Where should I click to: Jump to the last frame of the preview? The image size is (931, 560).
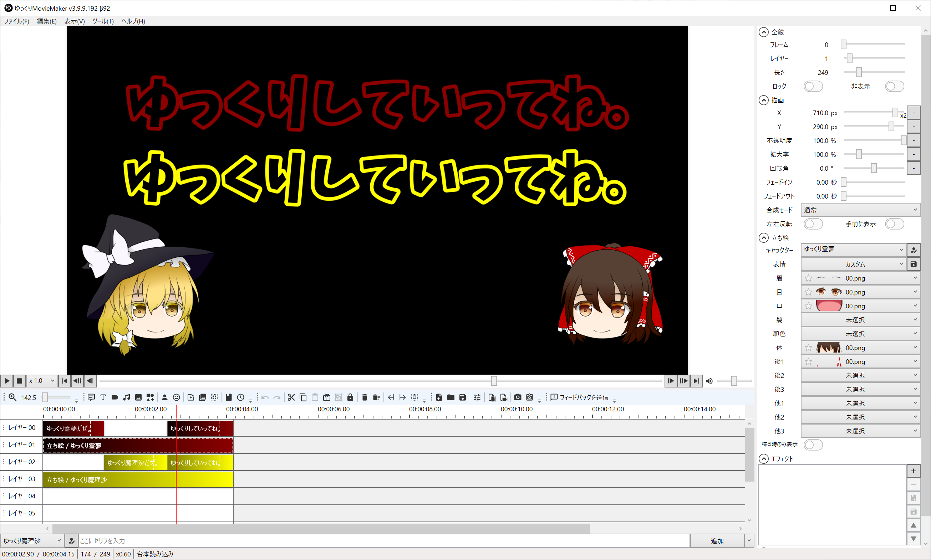pyautogui.click(x=696, y=381)
